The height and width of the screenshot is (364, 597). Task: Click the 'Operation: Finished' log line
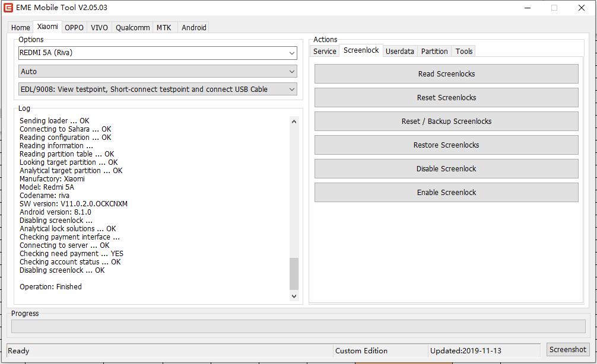tap(50, 287)
